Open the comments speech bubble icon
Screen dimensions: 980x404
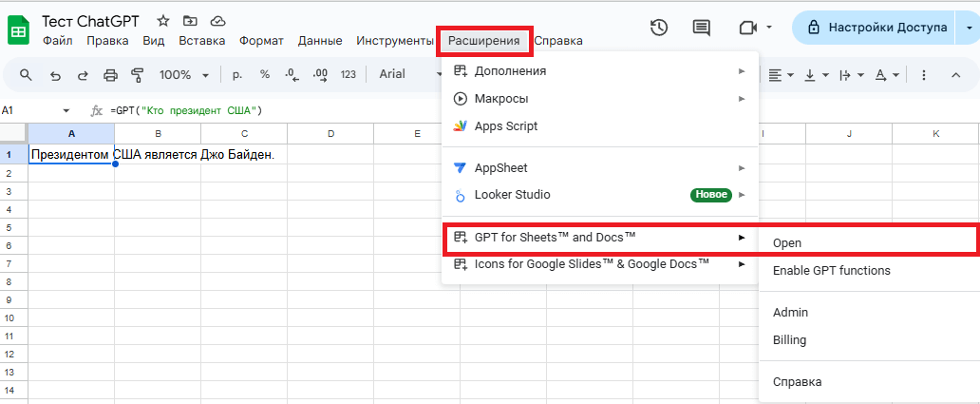702,28
